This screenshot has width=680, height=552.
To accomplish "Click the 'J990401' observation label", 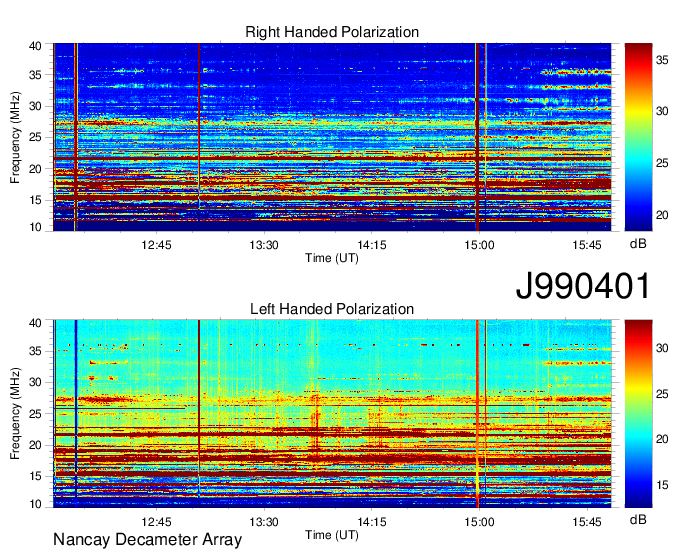I will click(x=583, y=286).
